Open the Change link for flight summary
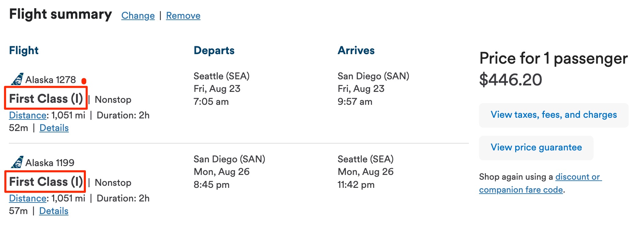644x228 pixels. tap(137, 16)
